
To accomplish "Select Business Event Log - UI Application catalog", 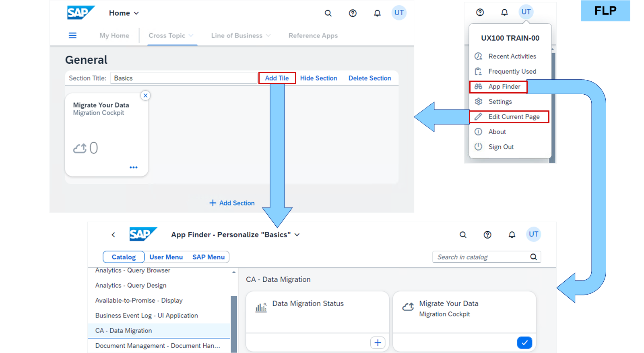I will point(147,316).
